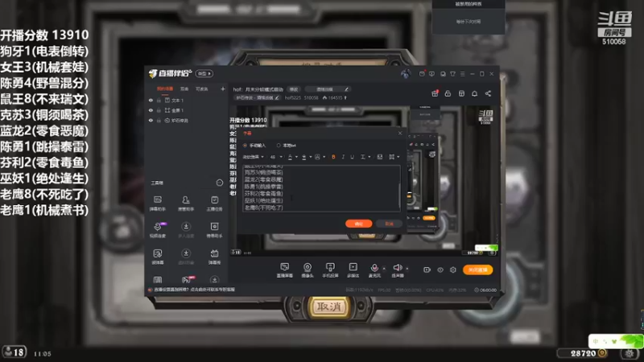The image size is (644, 362).
Task: Expand the font color A arrow
Action: coord(296,157)
